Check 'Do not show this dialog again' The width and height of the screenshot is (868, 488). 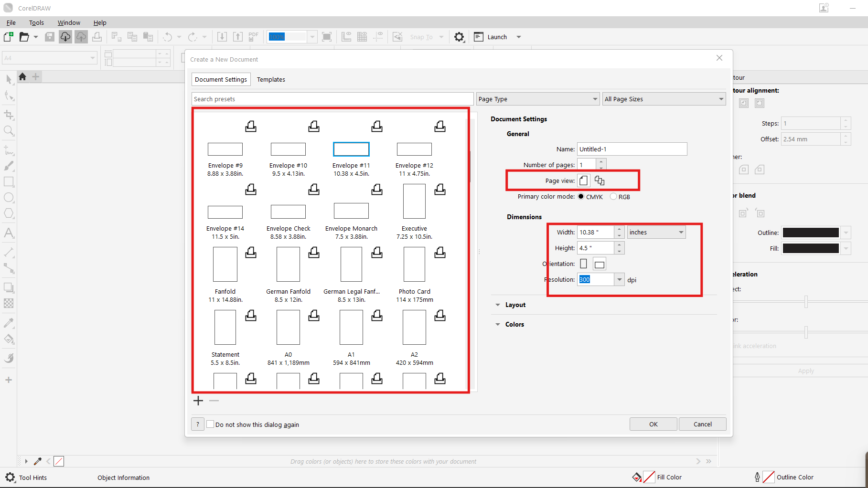tap(210, 424)
